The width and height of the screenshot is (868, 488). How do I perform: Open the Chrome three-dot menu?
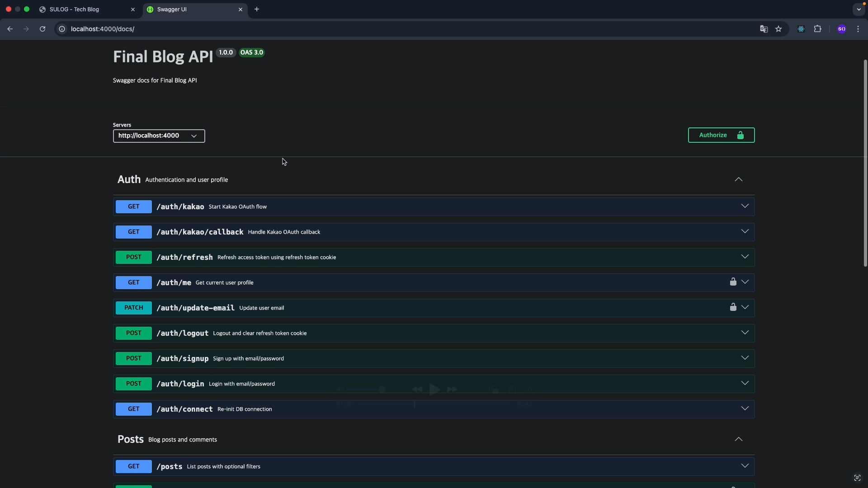click(x=858, y=29)
